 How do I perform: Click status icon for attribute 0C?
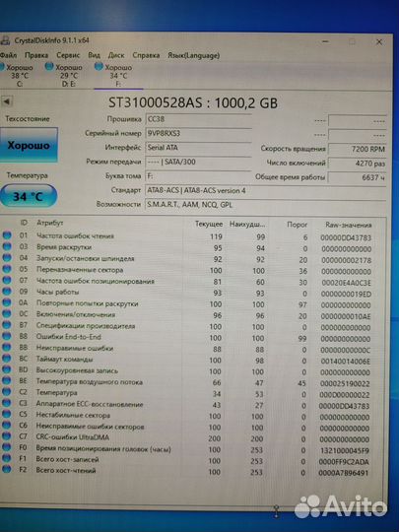coord(7,314)
